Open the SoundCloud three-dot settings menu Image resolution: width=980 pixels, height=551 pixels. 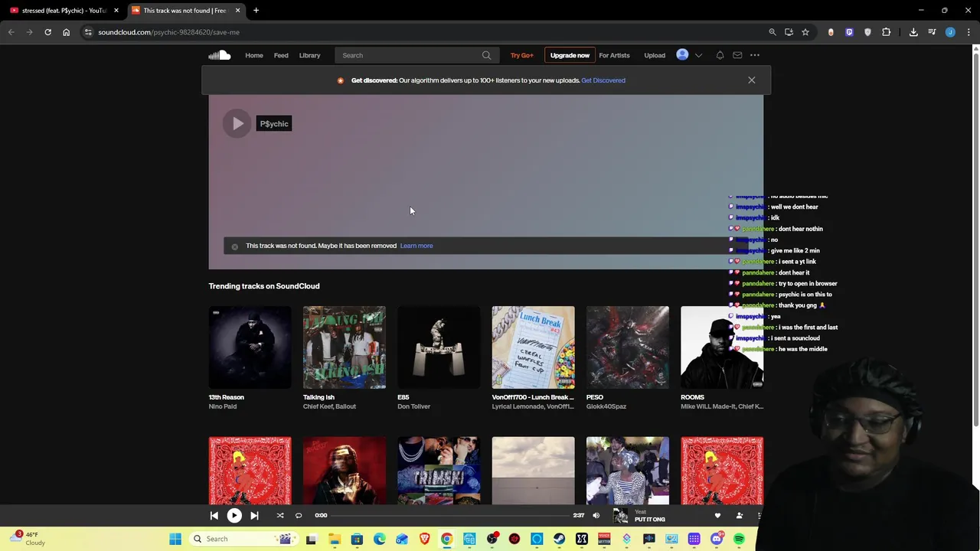coord(755,55)
